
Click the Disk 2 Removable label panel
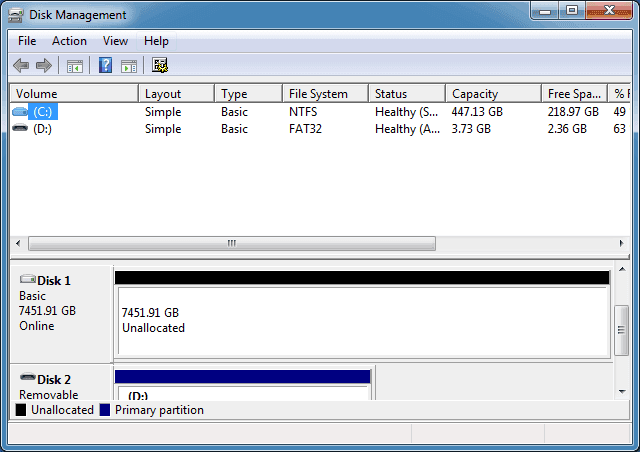click(61, 383)
